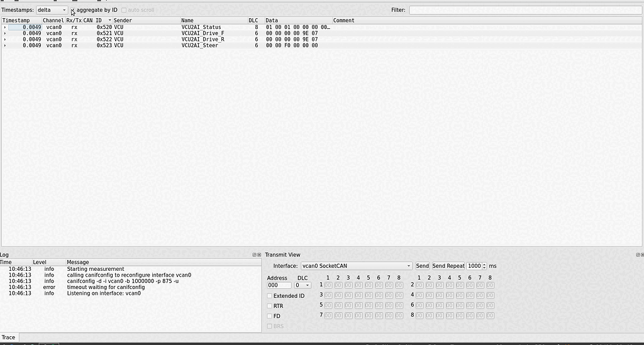644x345 pixels.
Task: Click the repeat interval ms spinner arrows
Action: (484, 266)
